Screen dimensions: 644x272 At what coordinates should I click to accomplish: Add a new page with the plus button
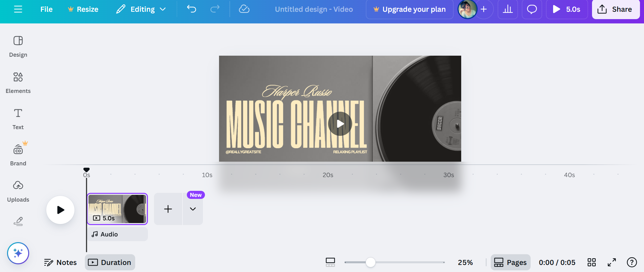point(168,209)
